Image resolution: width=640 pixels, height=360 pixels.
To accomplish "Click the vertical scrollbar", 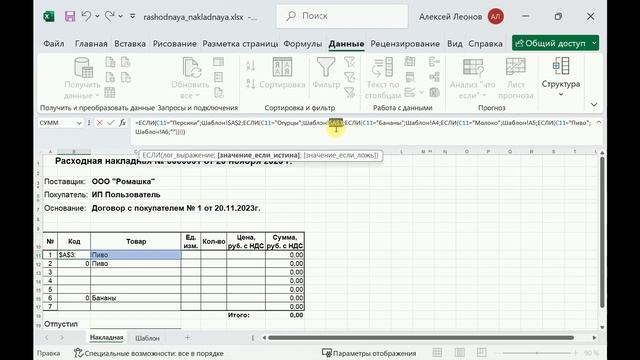I will (x=602, y=233).
